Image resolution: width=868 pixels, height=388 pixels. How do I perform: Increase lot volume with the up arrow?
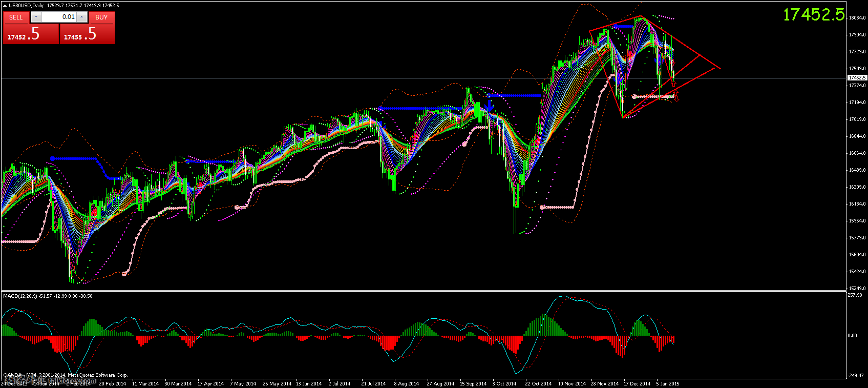pyautogui.click(x=81, y=17)
